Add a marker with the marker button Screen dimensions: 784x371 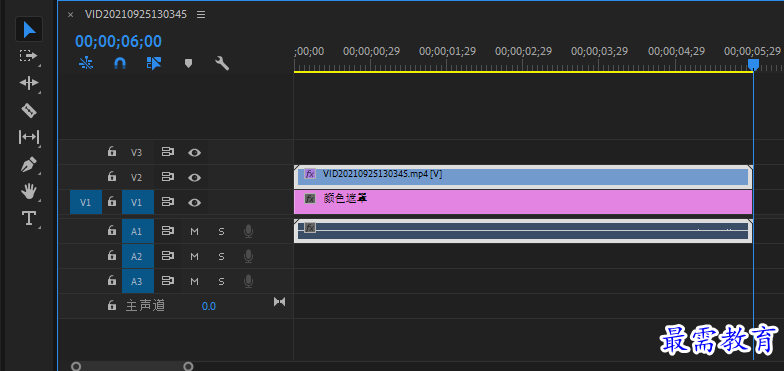[x=188, y=64]
